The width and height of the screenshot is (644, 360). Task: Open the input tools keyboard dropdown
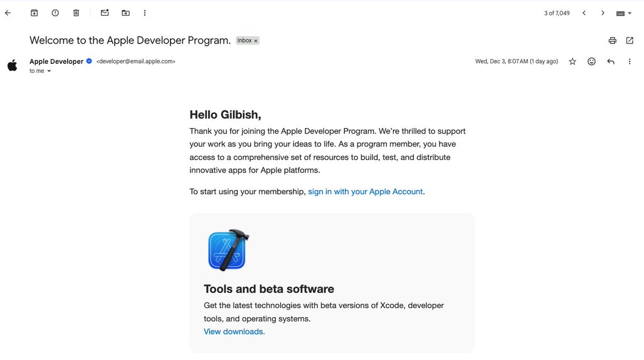(x=624, y=13)
